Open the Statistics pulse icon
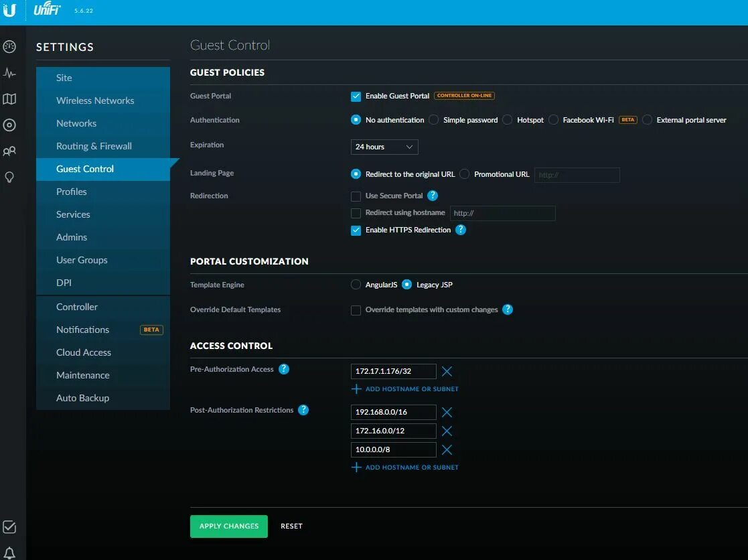Image resolution: width=748 pixels, height=560 pixels. click(9, 73)
